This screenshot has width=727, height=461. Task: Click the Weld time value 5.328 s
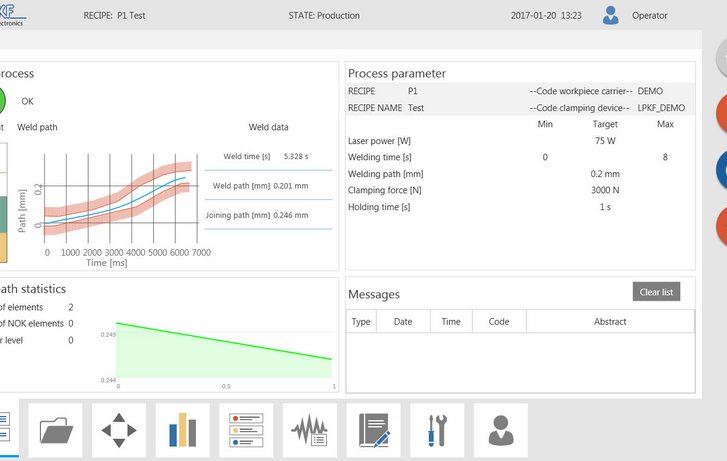(296, 156)
